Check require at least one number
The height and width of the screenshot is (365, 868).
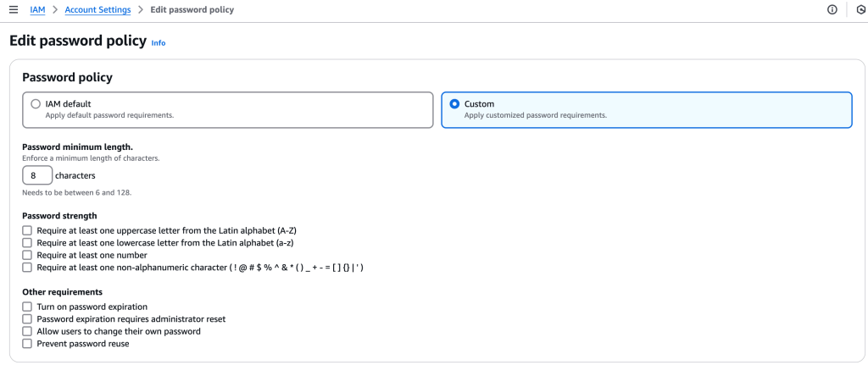[x=28, y=255]
